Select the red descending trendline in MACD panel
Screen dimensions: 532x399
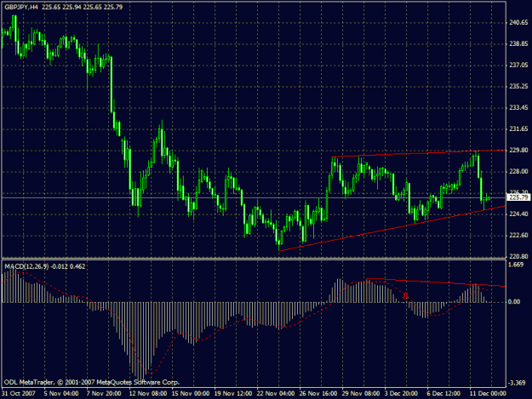pyautogui.click(x=436, y=282)
